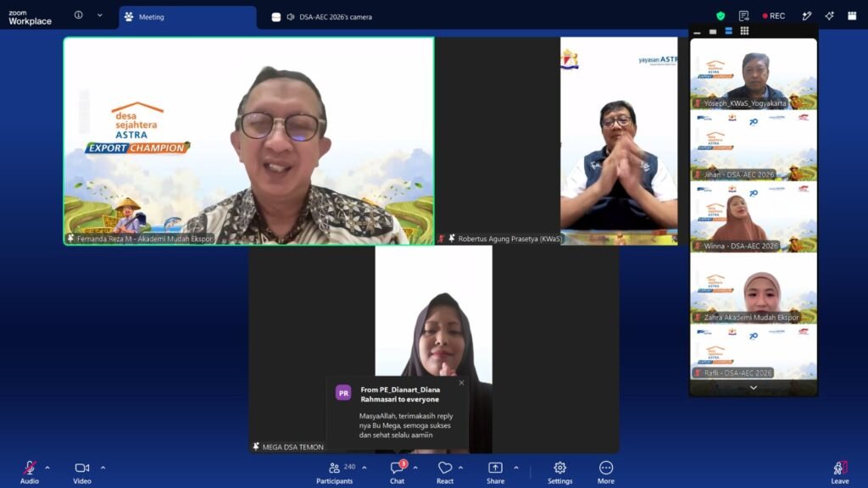This screenshot has height=488, width=868.
Task: Click pin icon on Robertus Agung Prasetya tile
Action: point(452,238)
